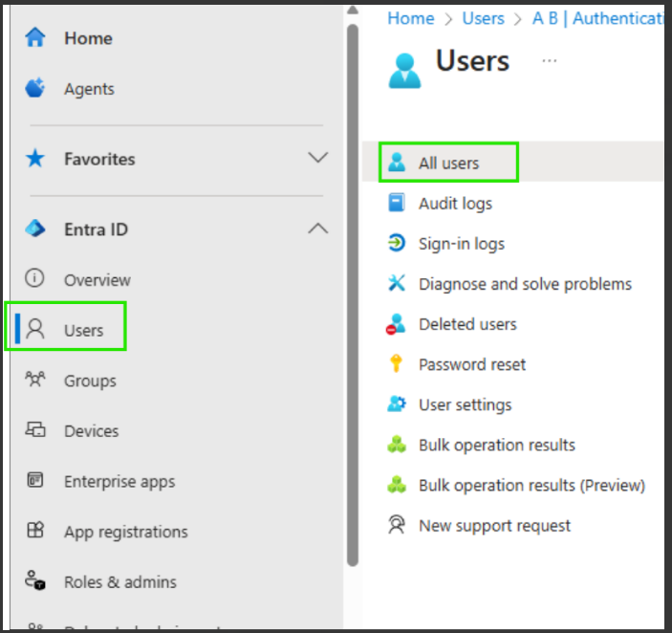Click the sidebar vertical scrollbar

[353, 295]
